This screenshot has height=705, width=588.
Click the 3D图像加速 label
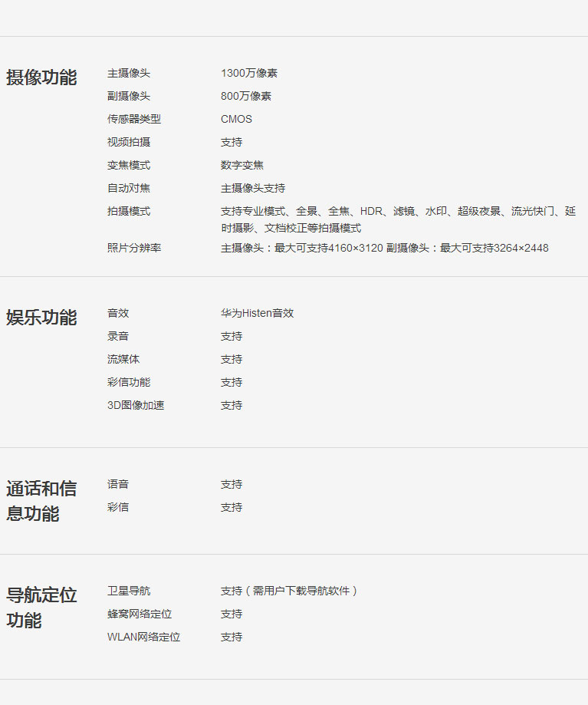pyautogui.click(x=136, y=405)
